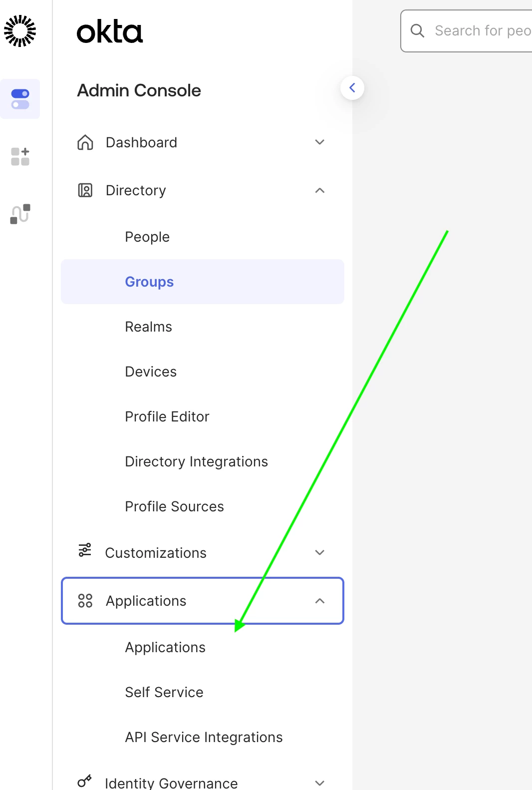Image resolution: width=532 pixels, height=790 pixels.
Task: Expand the Dashboard section chevron
Action: [320, 142]
